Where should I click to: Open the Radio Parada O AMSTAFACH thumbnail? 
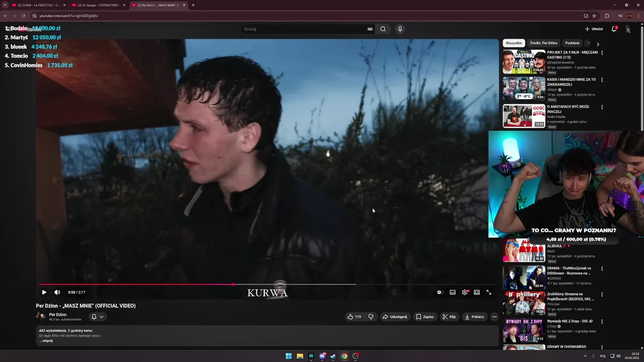click(x=524, y=116)
